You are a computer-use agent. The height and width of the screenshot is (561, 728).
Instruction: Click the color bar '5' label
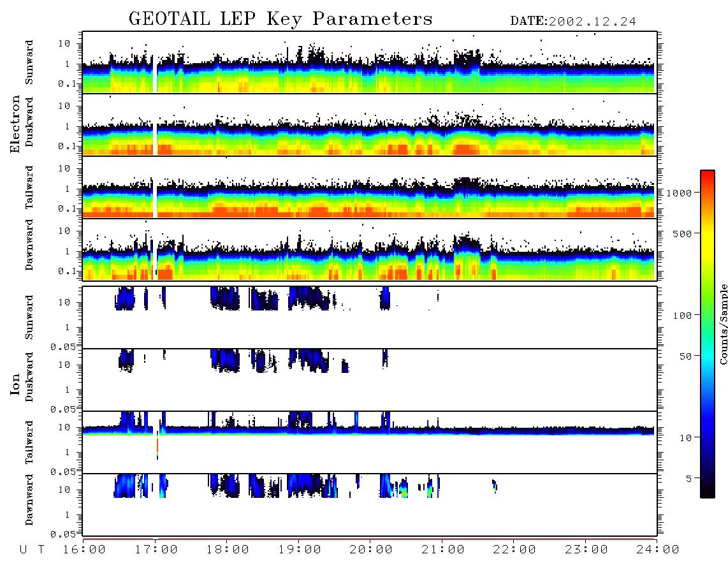[689, 479]
